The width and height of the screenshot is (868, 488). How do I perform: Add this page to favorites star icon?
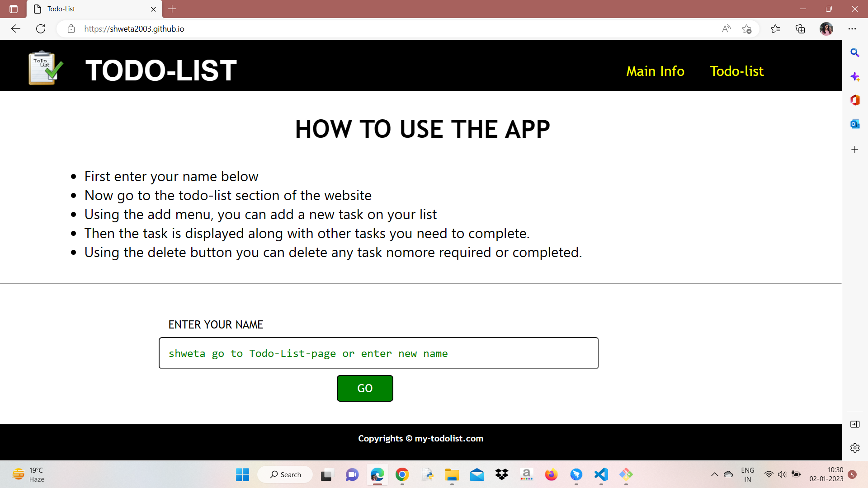[x=746, y=29]
